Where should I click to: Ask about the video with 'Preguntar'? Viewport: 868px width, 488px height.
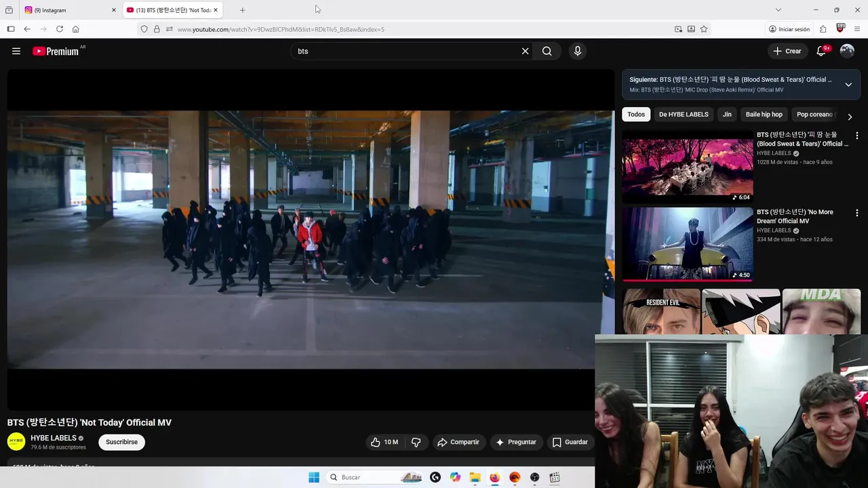516,442
